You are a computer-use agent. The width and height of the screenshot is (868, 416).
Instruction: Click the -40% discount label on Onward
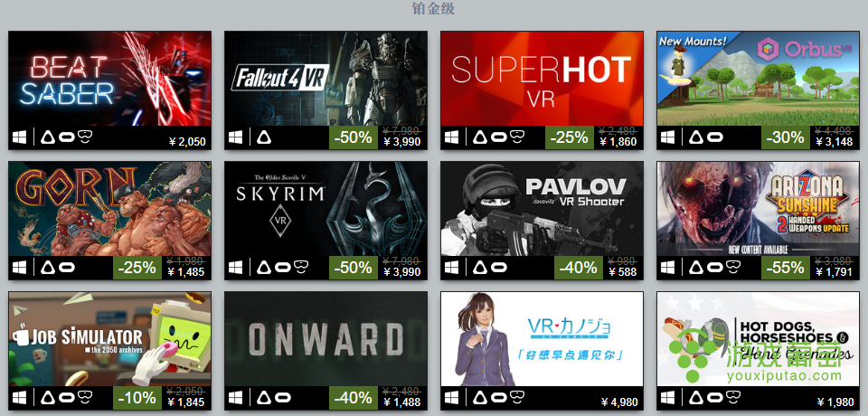pos(354,398)
